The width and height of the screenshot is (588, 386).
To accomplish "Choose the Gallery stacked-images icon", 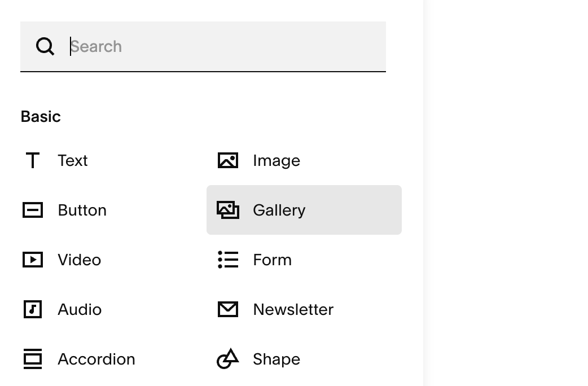I will [228, 210].
